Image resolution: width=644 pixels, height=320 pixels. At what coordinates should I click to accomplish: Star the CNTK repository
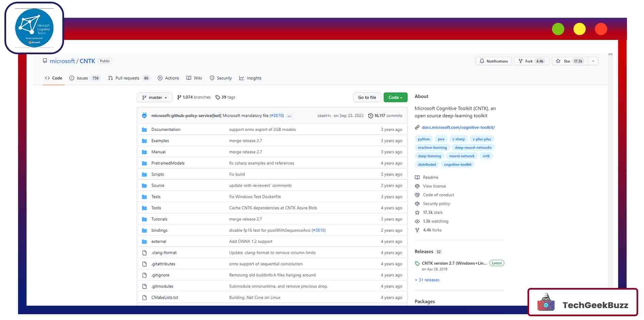(x=567, y=61)
